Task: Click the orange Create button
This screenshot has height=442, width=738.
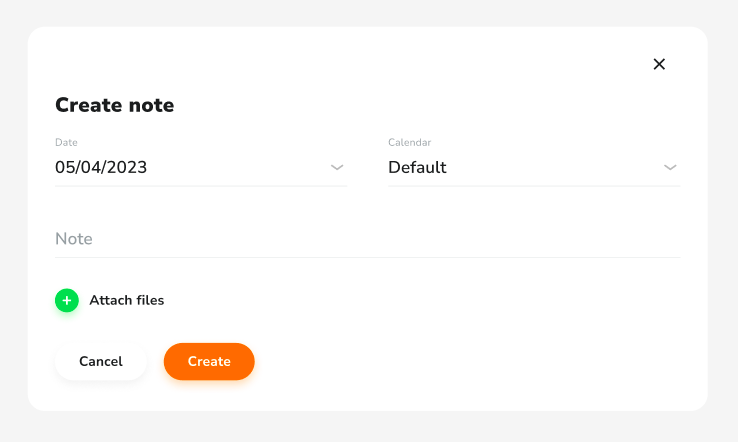Action: click(209, 362)
